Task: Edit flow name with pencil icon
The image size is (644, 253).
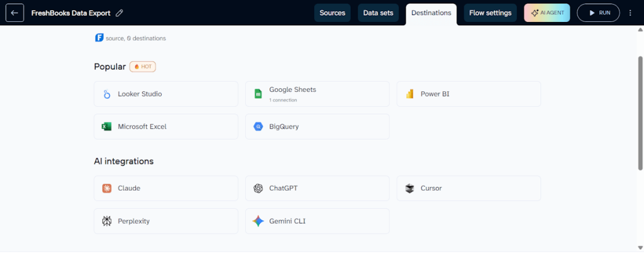Action: coord(119,13)
